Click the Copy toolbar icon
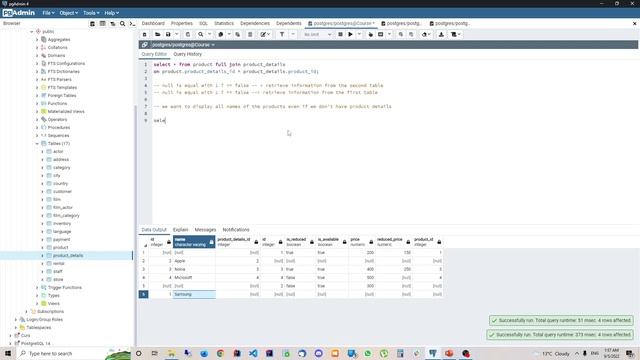Screen dimensions: 640x360 [x=220, y=35]
